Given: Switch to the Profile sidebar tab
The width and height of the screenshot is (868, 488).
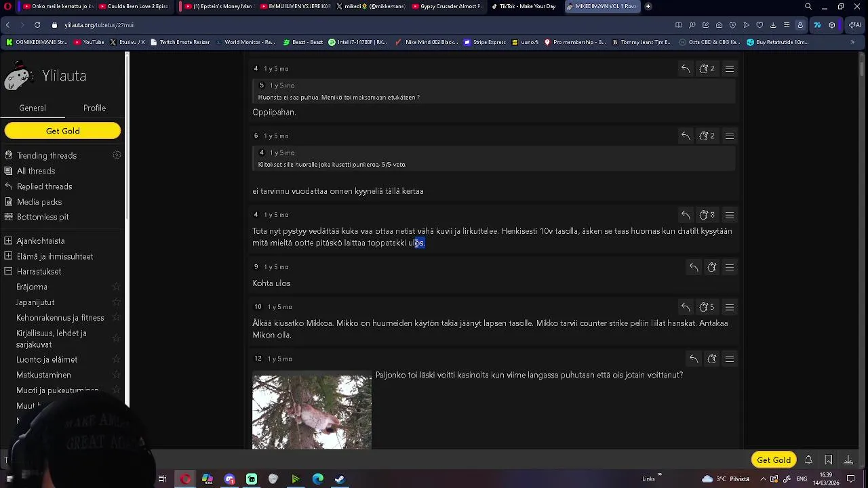Looking at the screenshot, I should pos(94,108).
